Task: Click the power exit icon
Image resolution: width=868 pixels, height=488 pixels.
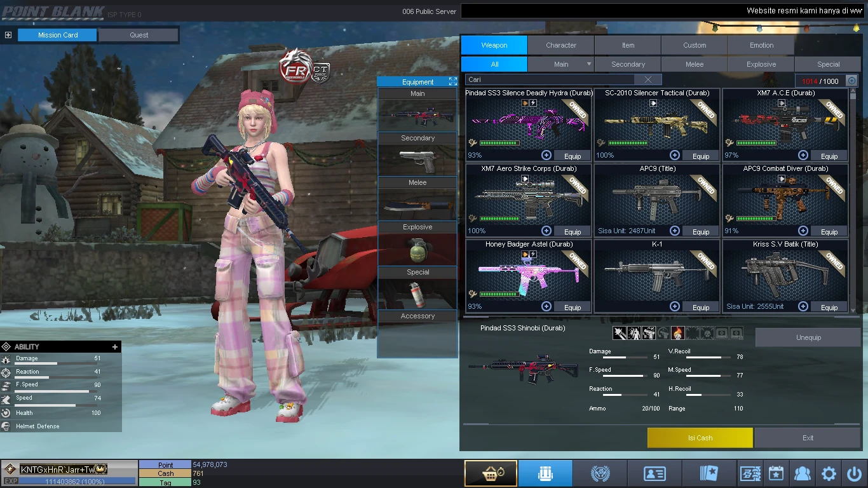Action: pos(855,473)
